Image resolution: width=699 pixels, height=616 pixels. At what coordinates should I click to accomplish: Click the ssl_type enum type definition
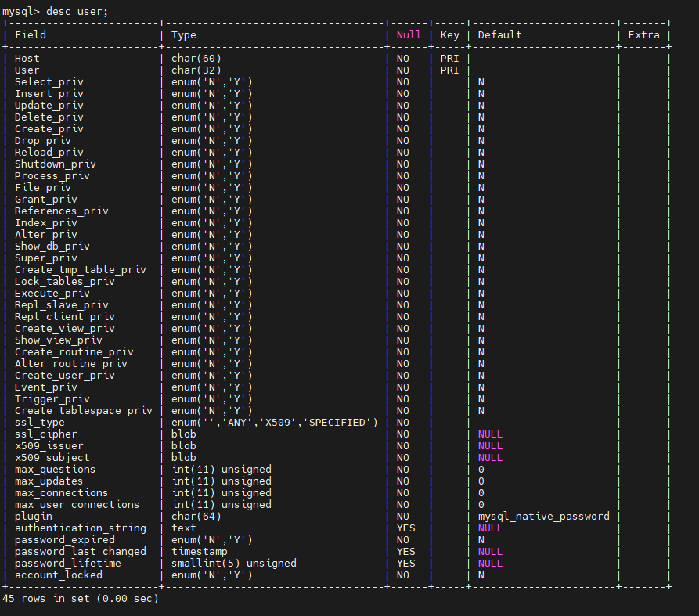[275, 423]
